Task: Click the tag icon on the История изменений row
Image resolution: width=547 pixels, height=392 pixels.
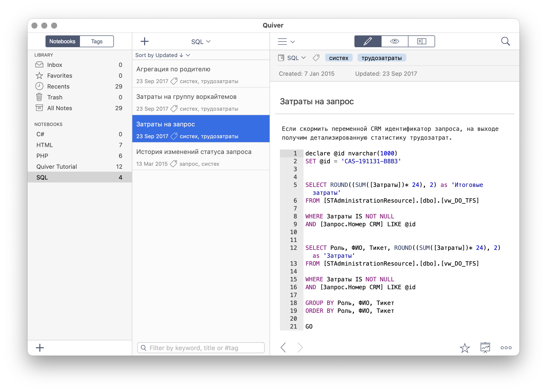Action: point(174,164)
